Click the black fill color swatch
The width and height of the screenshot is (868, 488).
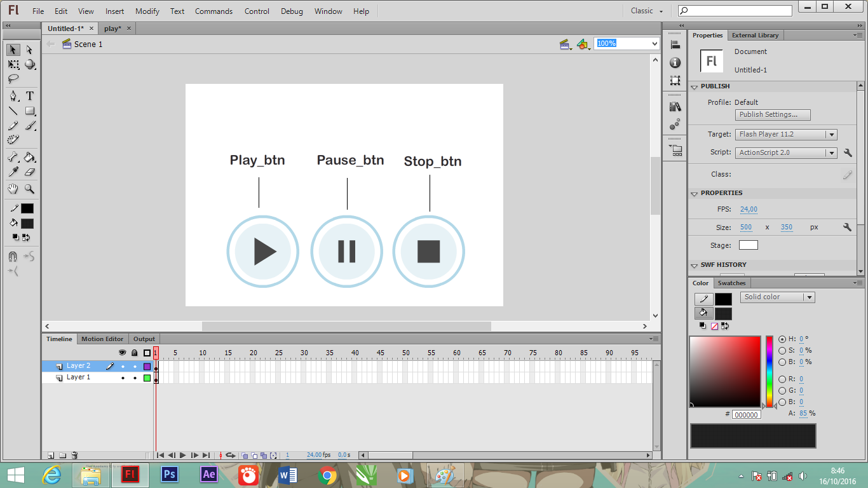pyautogui.click(x=27, y=223)
